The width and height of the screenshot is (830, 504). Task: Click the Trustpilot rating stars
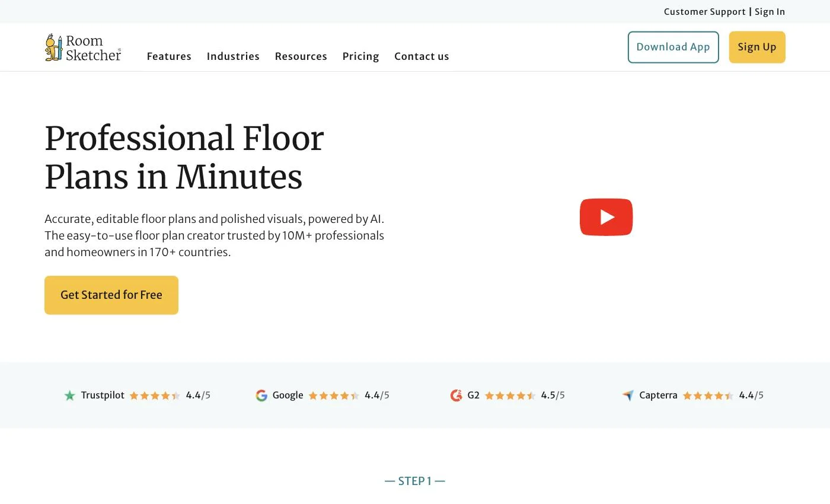pos(155,395)
